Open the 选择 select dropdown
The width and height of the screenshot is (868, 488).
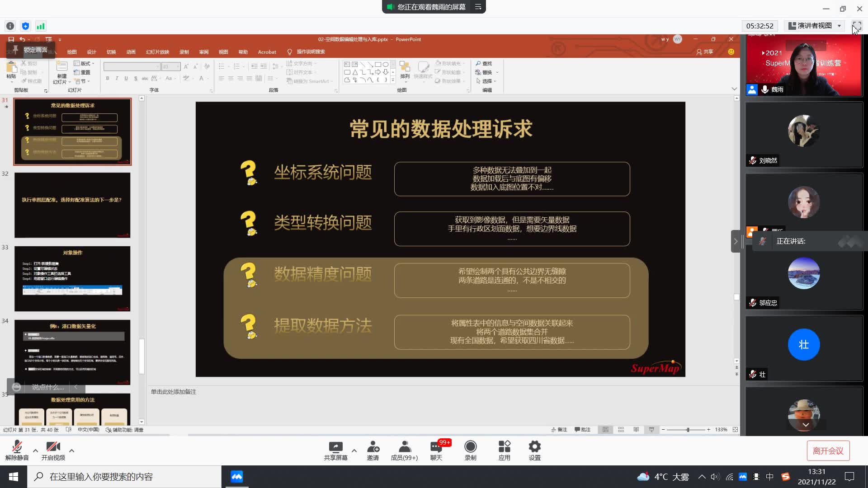486,81
